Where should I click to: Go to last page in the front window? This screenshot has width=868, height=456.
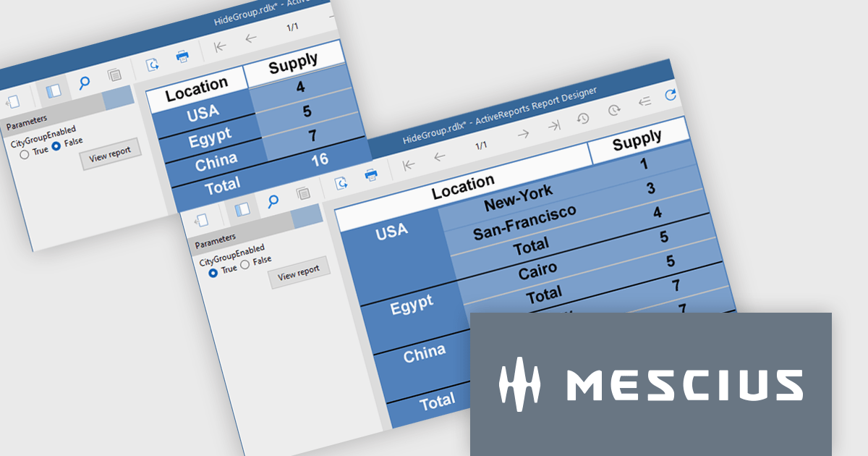(x=553, y=126)
